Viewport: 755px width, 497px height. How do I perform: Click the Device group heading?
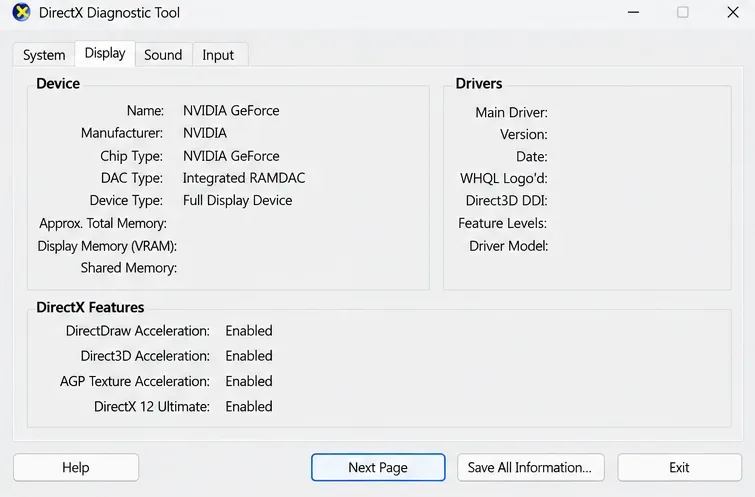pyautogui.click(x=58, y=84)
